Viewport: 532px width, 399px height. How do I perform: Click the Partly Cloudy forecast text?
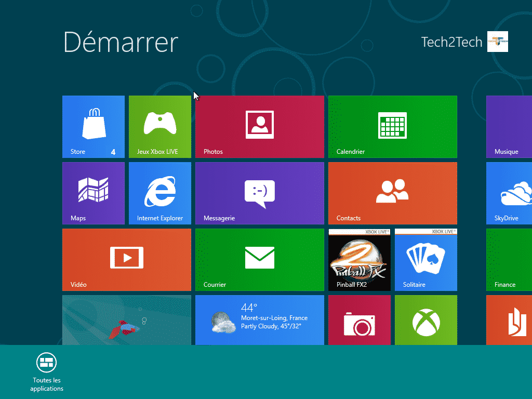click(x=271, y=326)
